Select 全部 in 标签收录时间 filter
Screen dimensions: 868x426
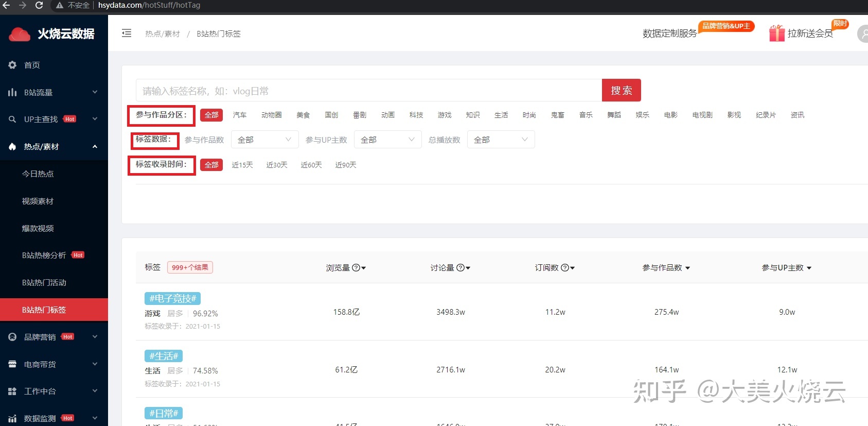coord(211,165)
